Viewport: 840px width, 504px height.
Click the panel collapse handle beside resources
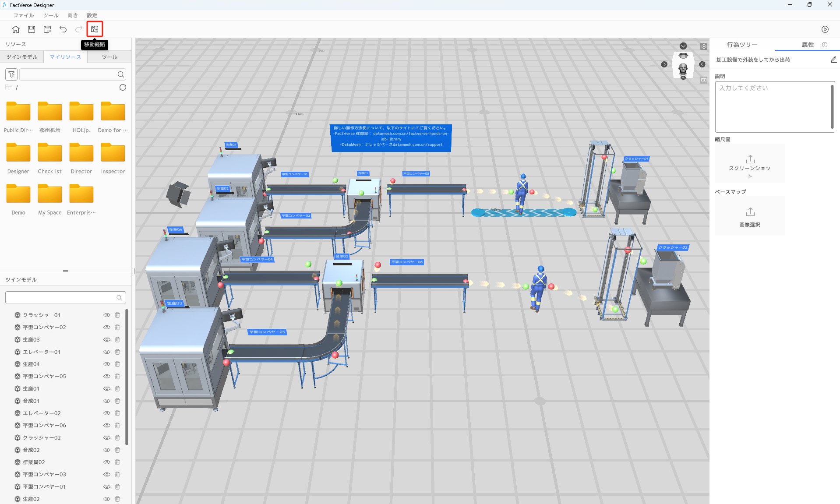tap(134, 271)
